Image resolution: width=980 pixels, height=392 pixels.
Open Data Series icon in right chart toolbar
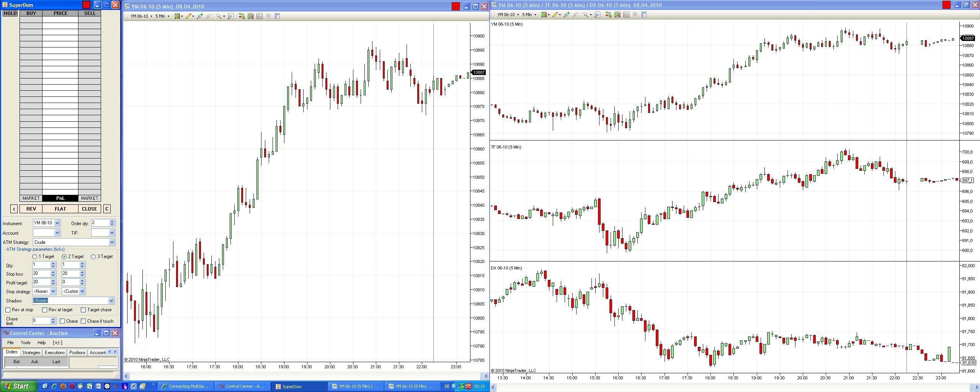click(x=617, y=15)
